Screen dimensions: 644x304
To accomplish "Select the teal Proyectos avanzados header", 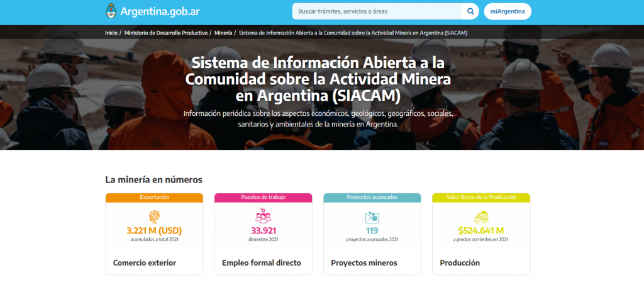I will 372,198.
